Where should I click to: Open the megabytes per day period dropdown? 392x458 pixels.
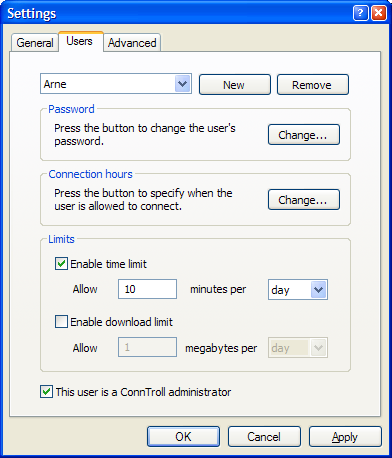tap(298, 348)
